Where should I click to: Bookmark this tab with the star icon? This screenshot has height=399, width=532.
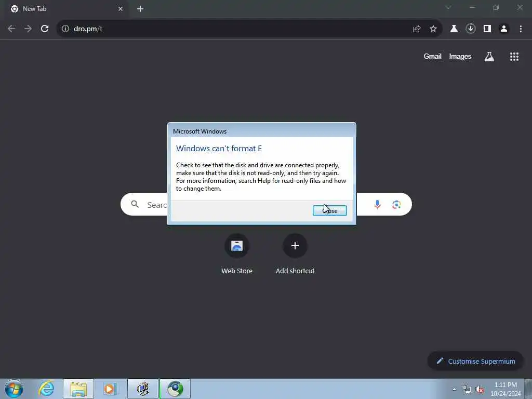pyautogui.click(x=433, y=29)
